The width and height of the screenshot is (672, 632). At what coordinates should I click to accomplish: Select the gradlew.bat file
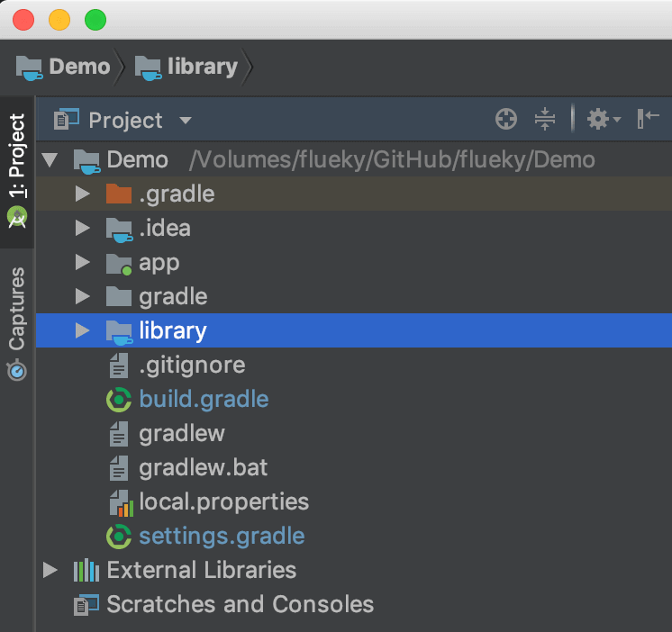203,468
